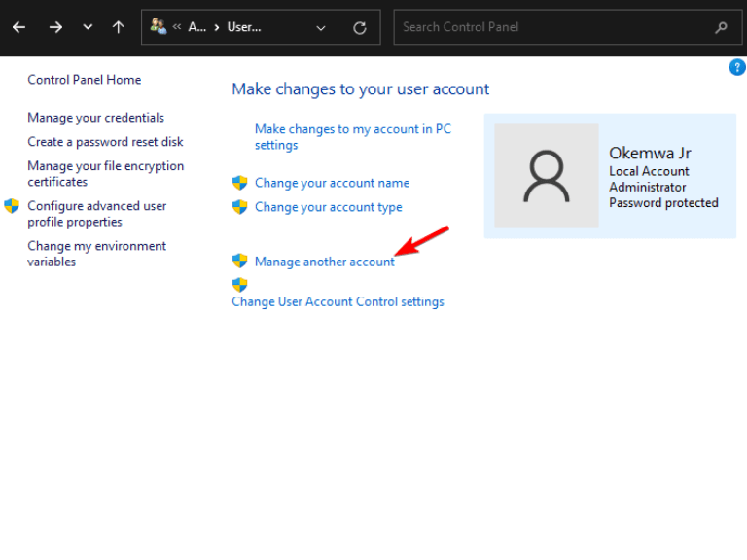The height and width of the screenshot is (560, 747).
Task: Refresh the Control Panel page
Action: point(360,28)
